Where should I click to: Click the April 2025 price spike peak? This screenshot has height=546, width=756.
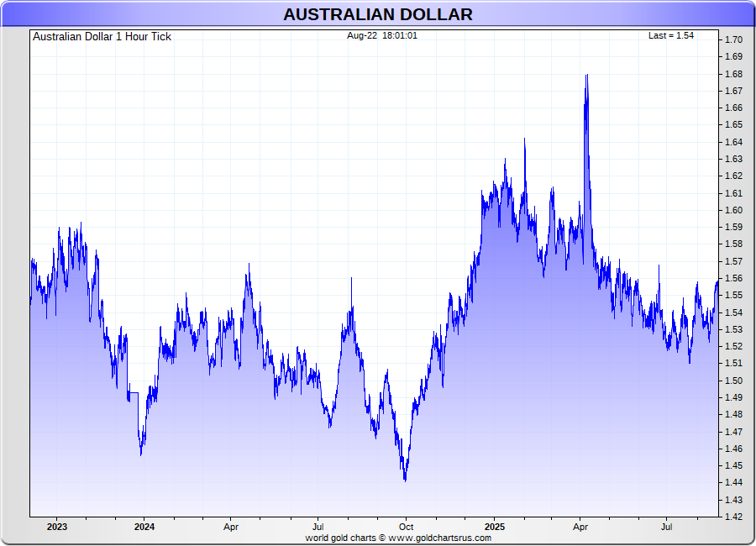click(587, 76)
